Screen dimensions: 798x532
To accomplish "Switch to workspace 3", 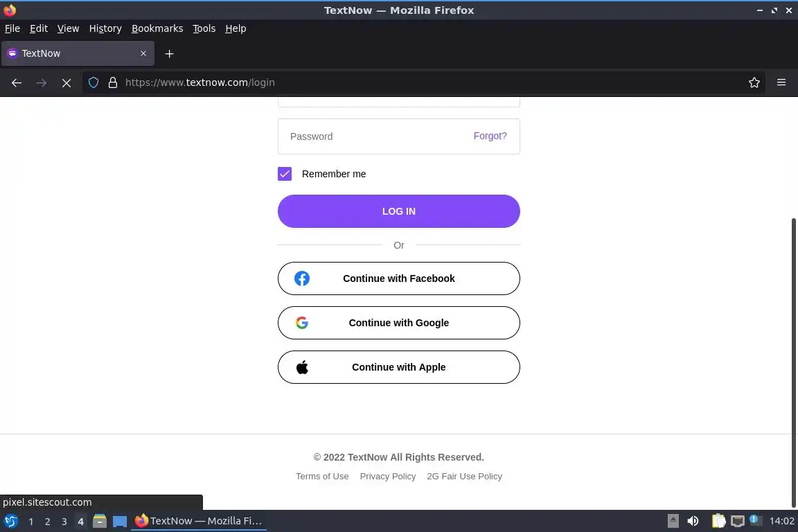I will click(64, 522).
